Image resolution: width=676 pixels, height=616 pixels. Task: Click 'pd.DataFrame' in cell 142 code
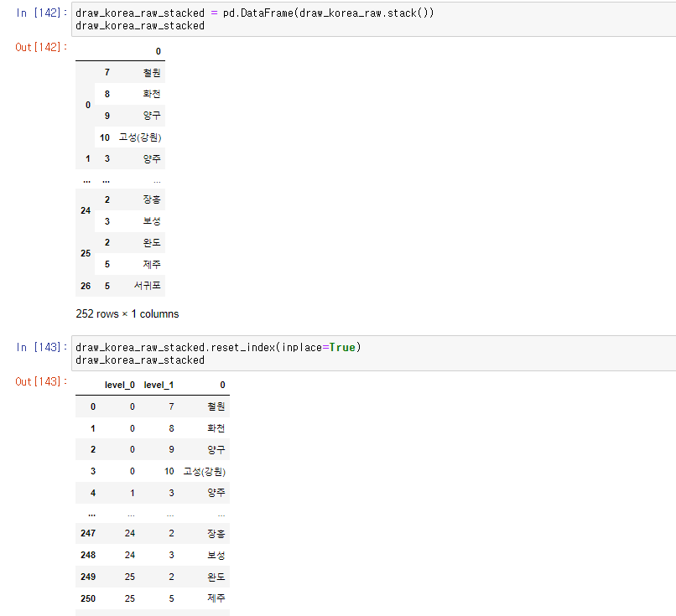(257, 13)
